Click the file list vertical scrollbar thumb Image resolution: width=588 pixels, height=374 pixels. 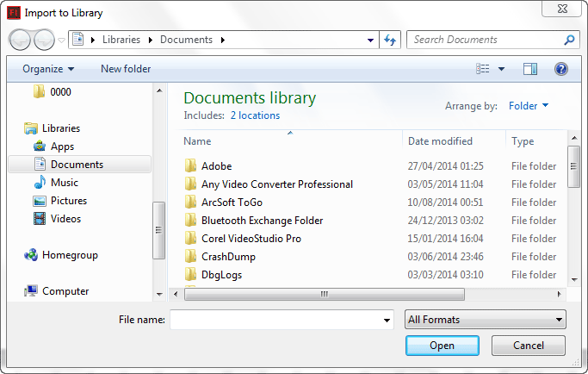pos(573,166)
